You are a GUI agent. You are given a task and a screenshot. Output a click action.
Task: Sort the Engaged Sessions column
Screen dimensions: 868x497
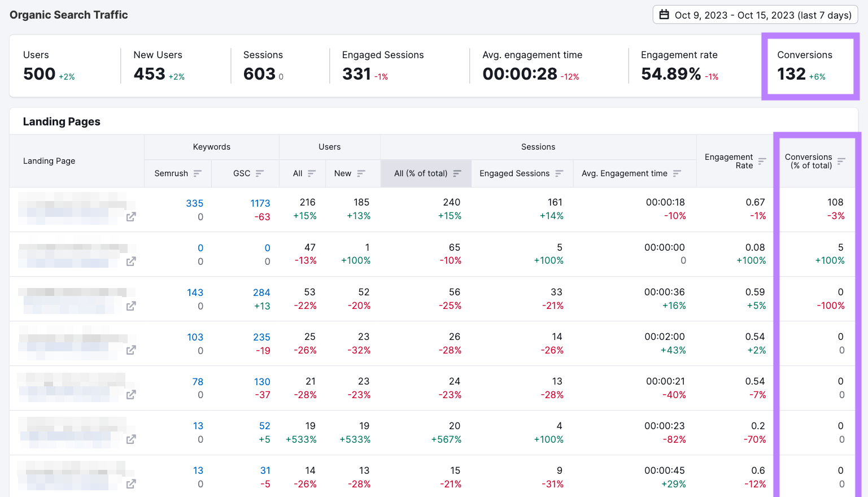point(560,173)
